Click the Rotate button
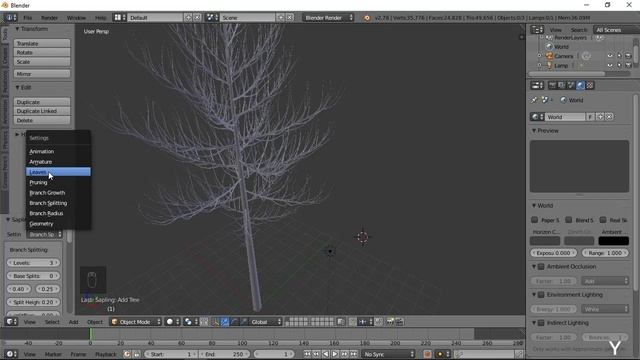The height and width of the screenshot is (360, 640). 42,52
